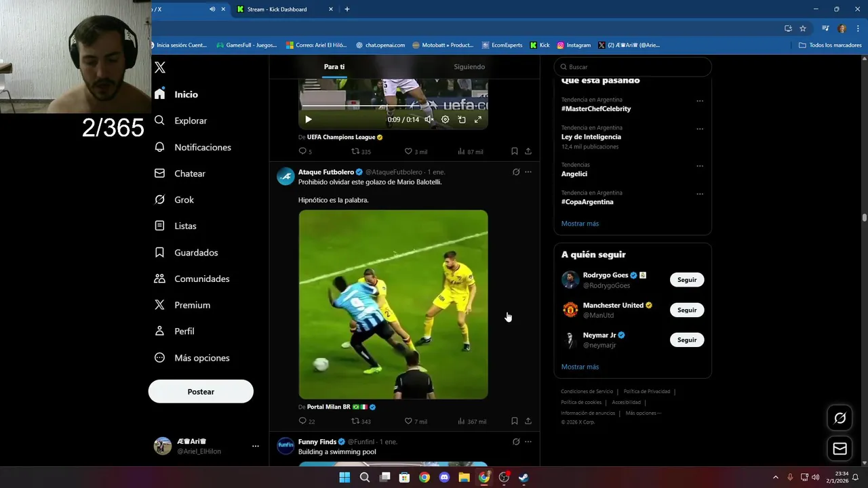Like the post with 7 mil likes
868x488 pixels.
[x=416, y=421]
